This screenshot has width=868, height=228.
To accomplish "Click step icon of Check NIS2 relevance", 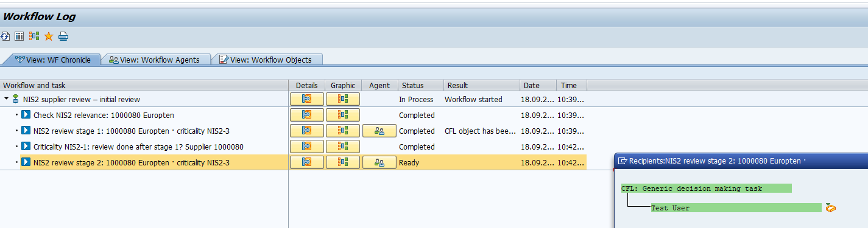I will [x=26, y=115].
